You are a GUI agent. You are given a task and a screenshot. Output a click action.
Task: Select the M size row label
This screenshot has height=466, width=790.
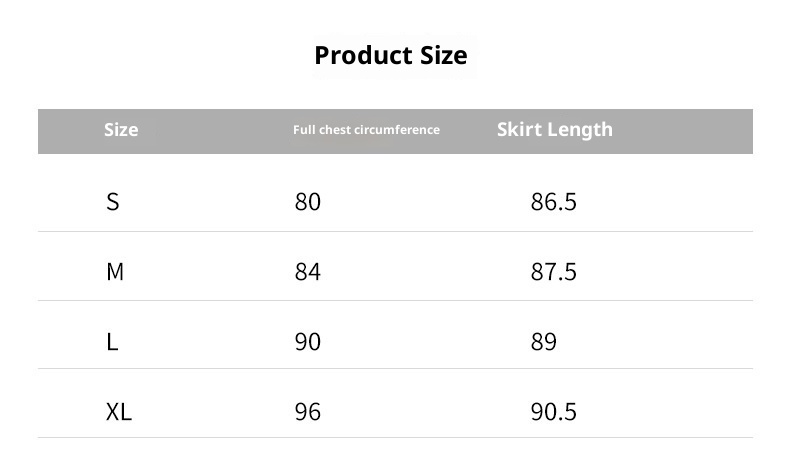(x=115, y=272)
